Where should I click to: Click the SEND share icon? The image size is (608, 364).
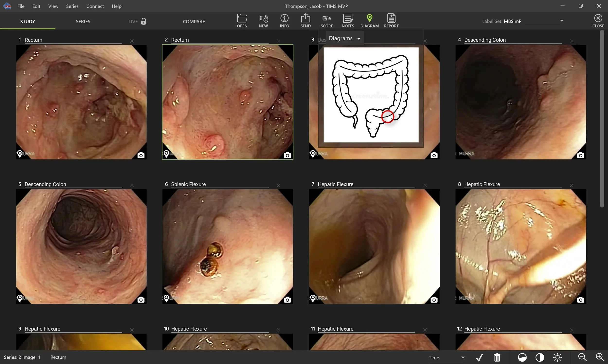pyautogui.click(x=305, y=21)
